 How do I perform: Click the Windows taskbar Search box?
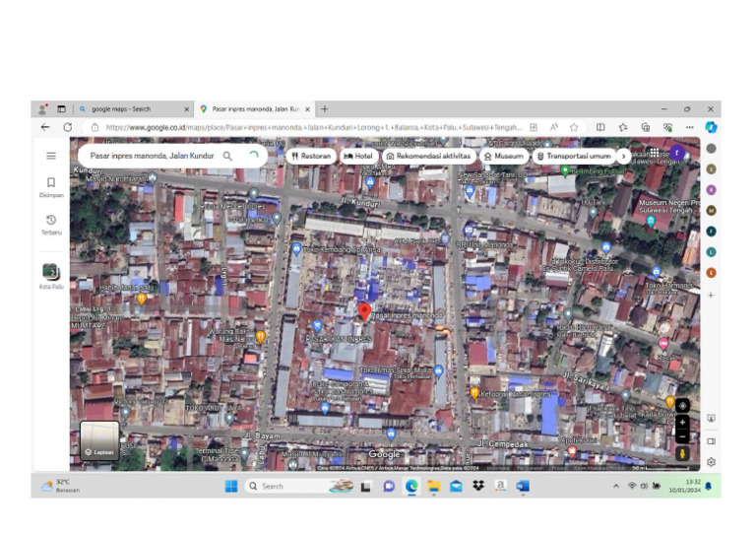click(x=300, y=487)
